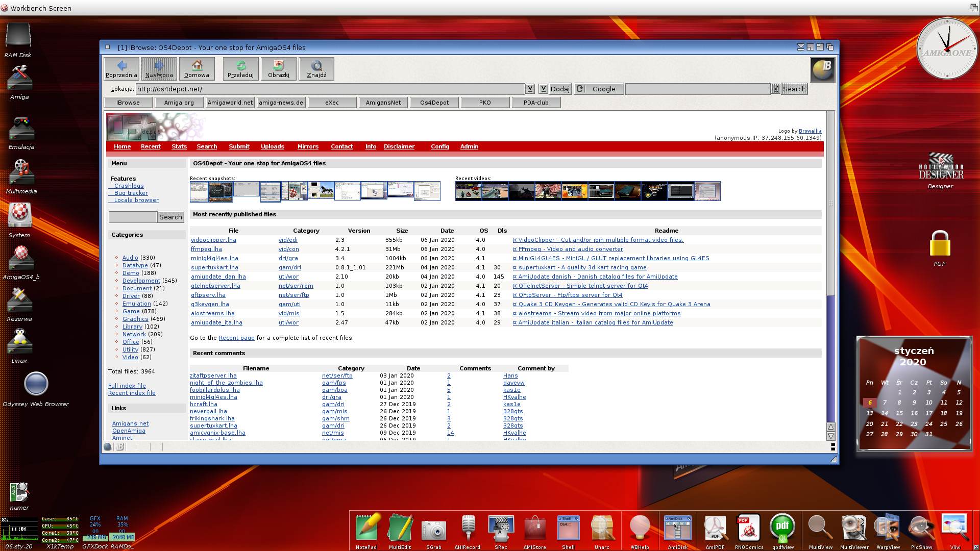Screen dimensions: 980x551
Task: Open the Full index file link
Action: 127,386
